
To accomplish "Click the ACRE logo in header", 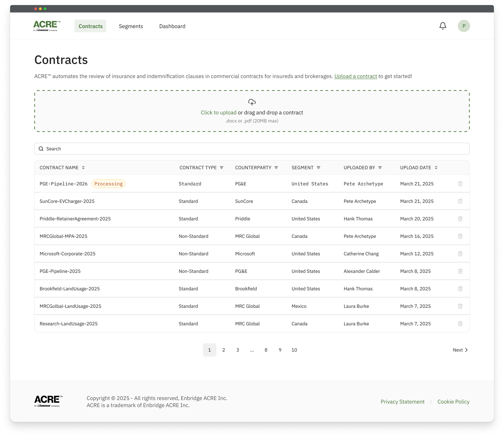I will point(47,26).
